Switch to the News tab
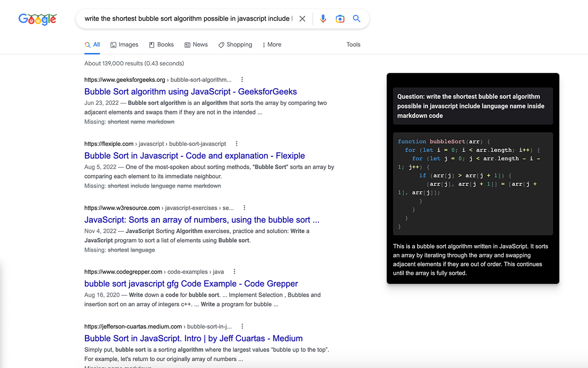The height and width of the screenshot is (368, 588). click(196, 45)
